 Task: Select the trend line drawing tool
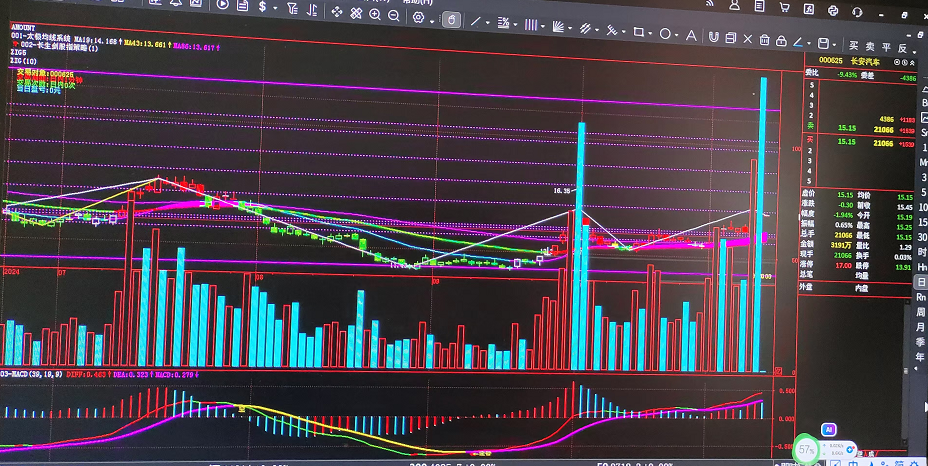coord(475,21)
